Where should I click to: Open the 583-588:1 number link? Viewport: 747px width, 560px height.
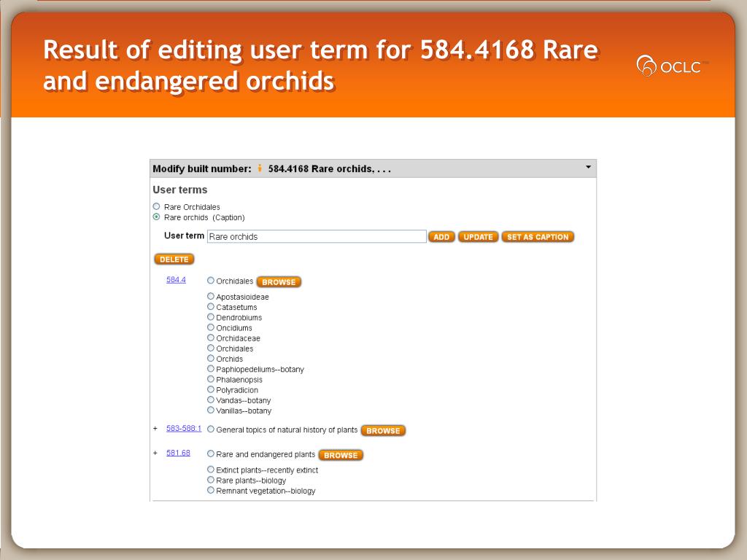click(x=184, y=428)
